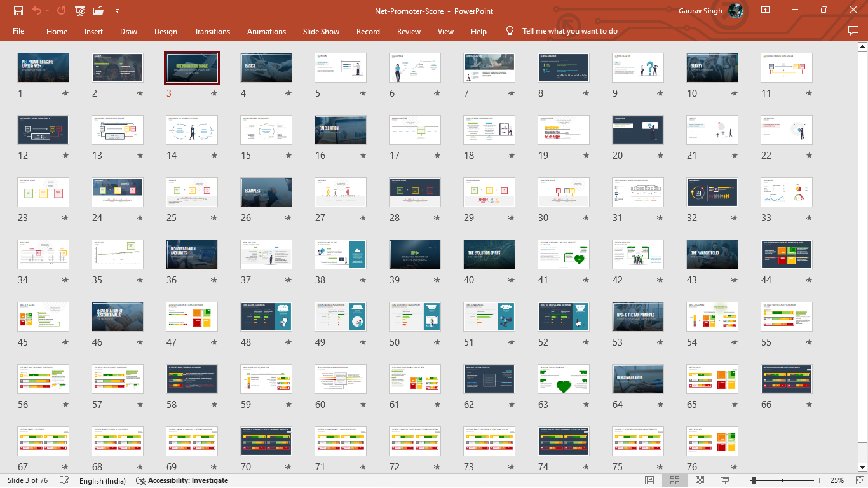This screenshot has height=488, width=868.
Task: Select NPS Advantages and Limits slide 36
Action: [x=192, y=255]
